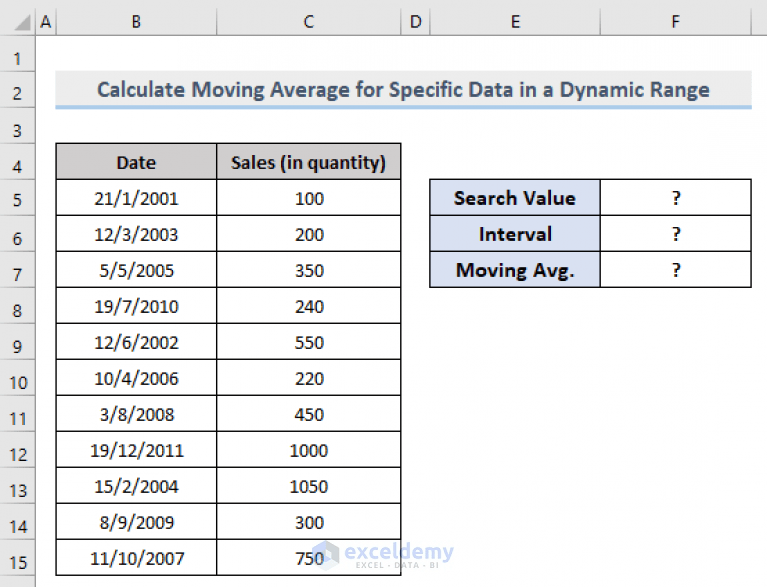Viewport: 767px width, 587px height.
Task: Select column A header
Action: [x=46, y=22]
